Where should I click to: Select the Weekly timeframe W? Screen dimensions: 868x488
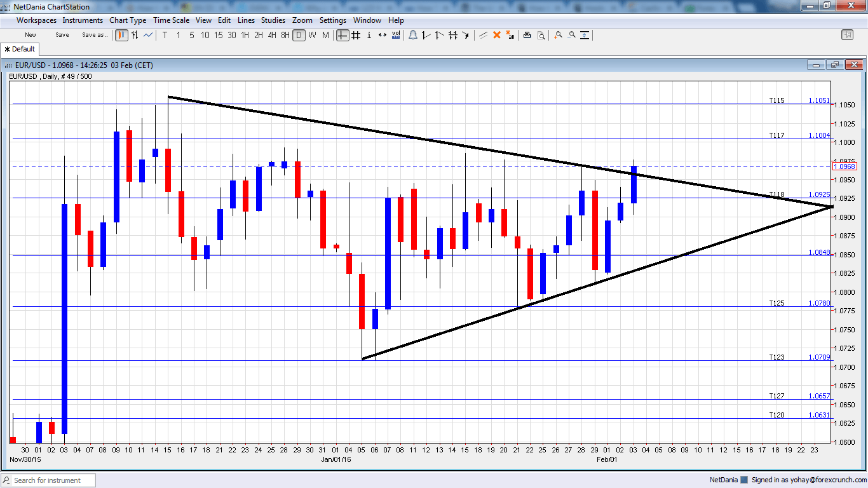(312, 35)
